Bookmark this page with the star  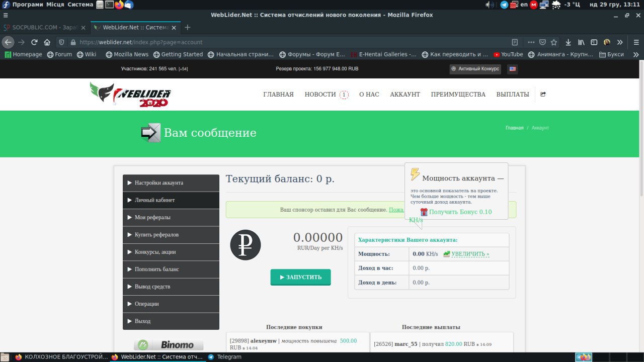554,42
